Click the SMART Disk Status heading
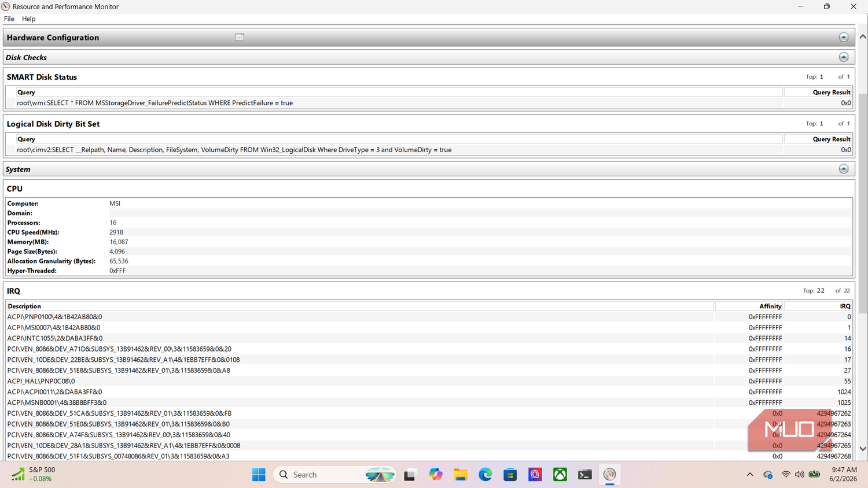This screenshot has height=488, width=868. tap(42, 77)
